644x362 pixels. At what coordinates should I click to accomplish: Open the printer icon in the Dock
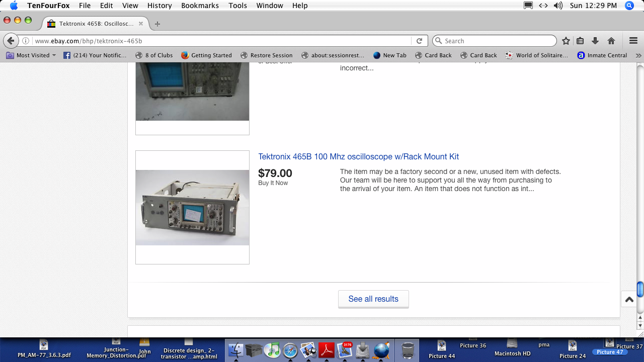pos(254,350)
